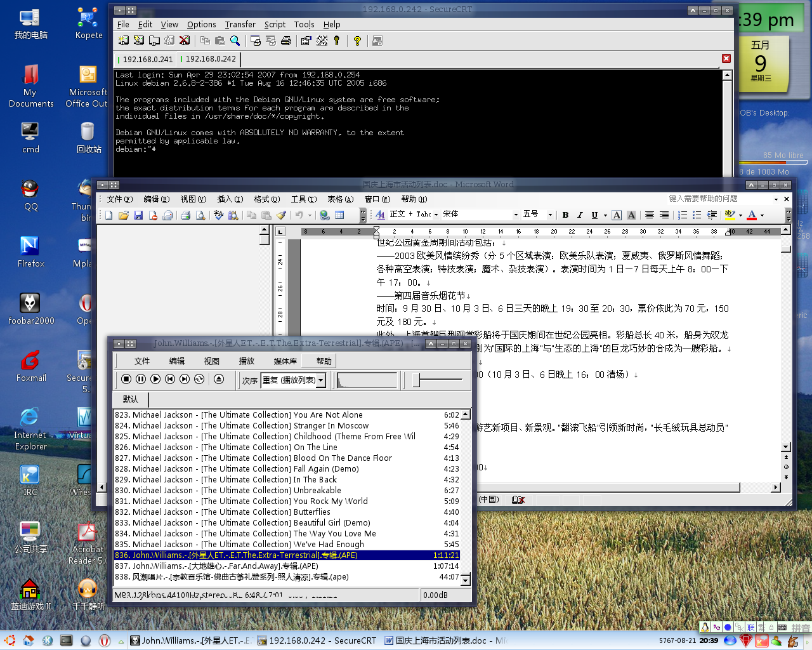Open the Firefox desktop icon
This screenshot has width=812, height=650.
point(30,252)
